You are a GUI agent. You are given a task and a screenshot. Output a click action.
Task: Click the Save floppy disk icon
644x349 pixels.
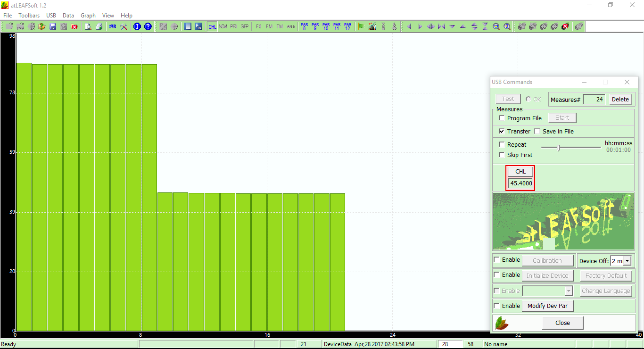pos(53,27)
